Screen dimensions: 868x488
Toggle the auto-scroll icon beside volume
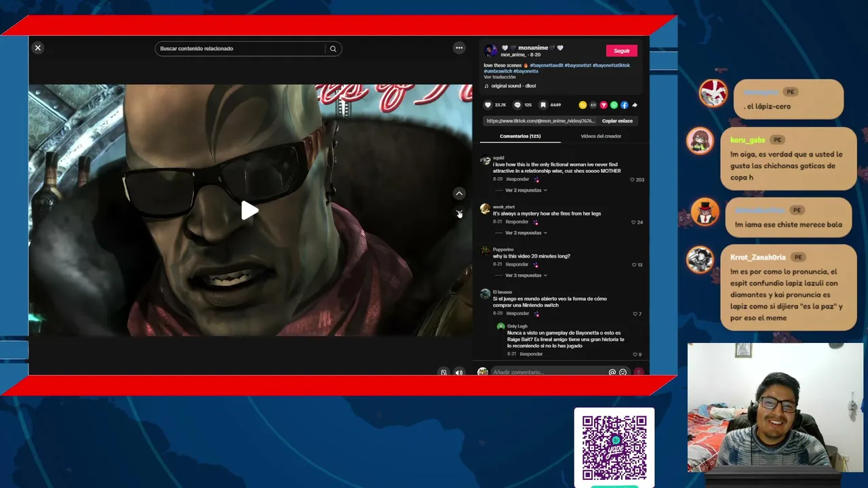tap(443, 372)
